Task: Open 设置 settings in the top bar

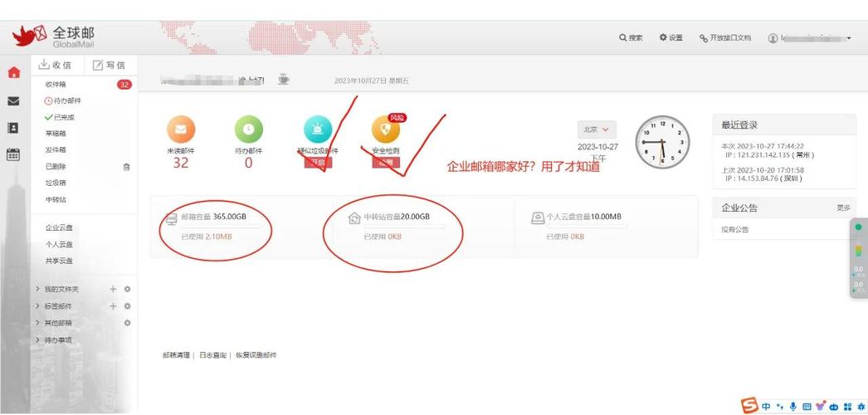Action: [x=671, y=37]
